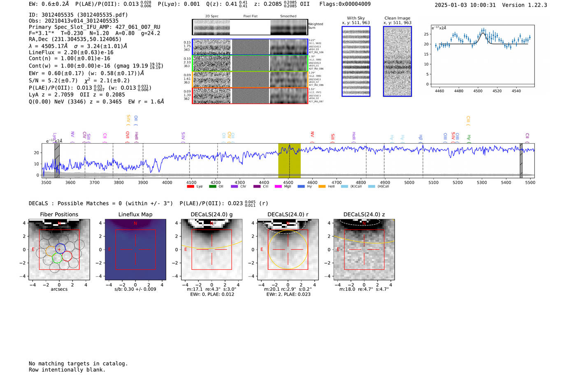Click the (K)CaII legend swatch
576x392 pixels.
click(x=344, y=186)
